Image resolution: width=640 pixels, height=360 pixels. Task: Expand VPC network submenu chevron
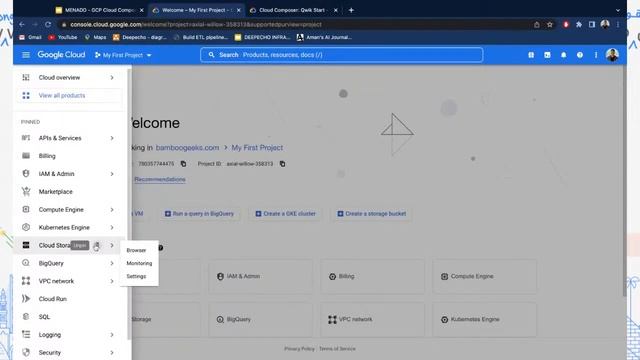[x=112, y=281]
